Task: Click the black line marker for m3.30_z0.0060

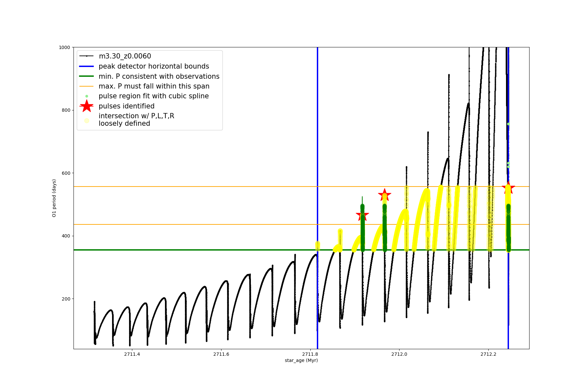Action: (87, 56)
